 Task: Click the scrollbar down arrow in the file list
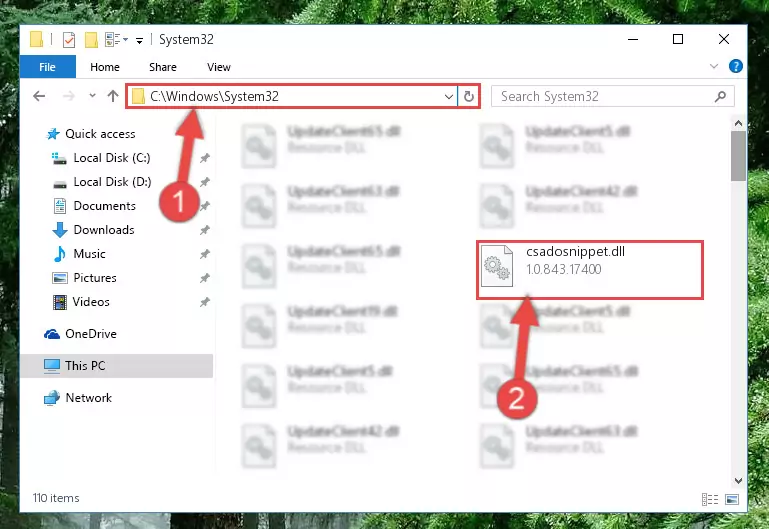pos(738,481)
